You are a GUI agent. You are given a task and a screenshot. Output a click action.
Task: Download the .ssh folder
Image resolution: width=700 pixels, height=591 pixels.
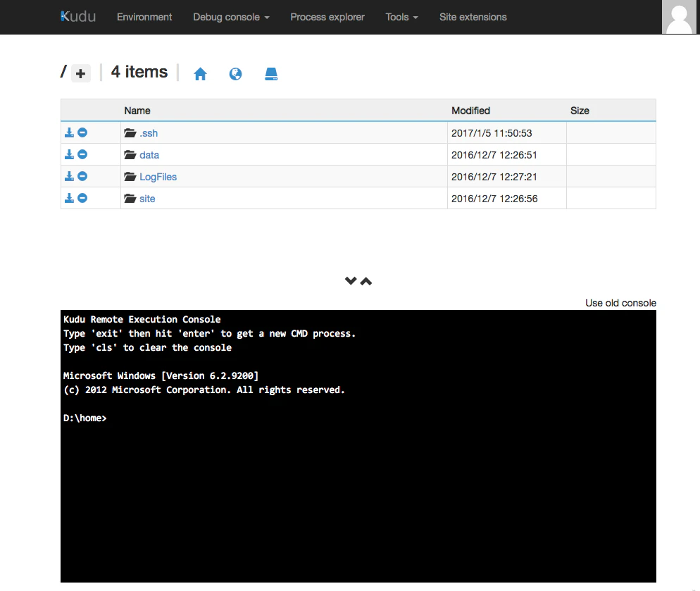(69, 132)
